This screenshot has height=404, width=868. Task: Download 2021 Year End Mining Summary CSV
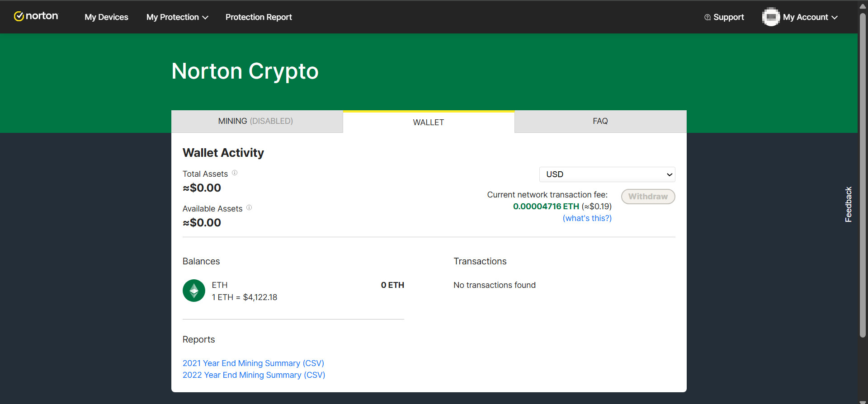point(253,363)
